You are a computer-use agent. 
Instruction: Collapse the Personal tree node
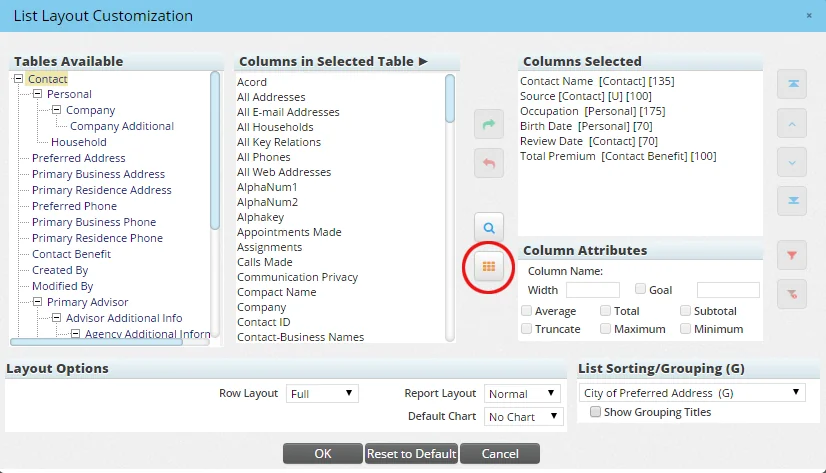click(37, 94)
